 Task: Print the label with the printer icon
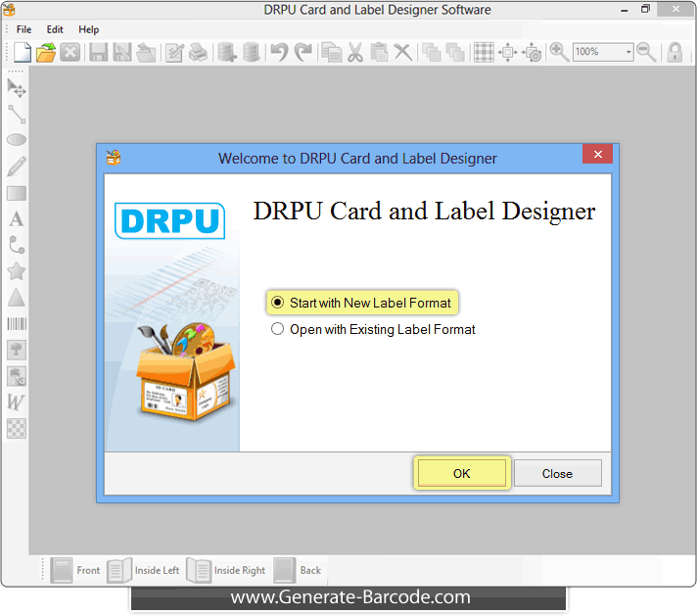coord(198,52)
